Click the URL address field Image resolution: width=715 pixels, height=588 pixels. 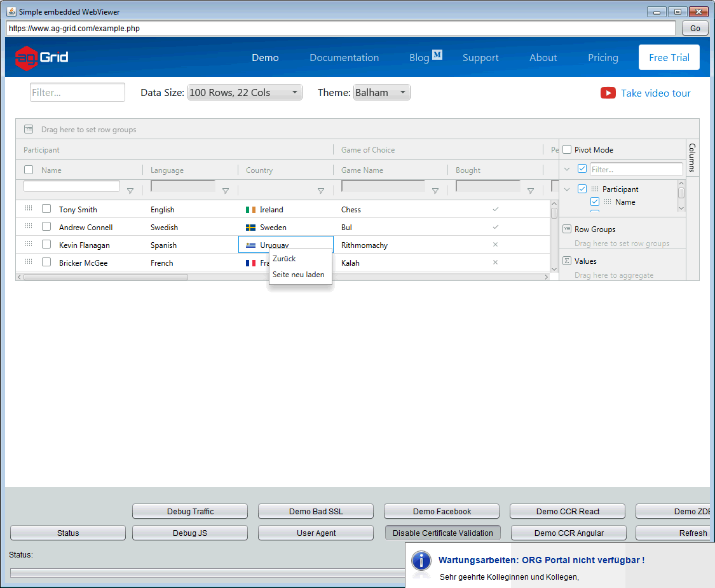[341, 29]
